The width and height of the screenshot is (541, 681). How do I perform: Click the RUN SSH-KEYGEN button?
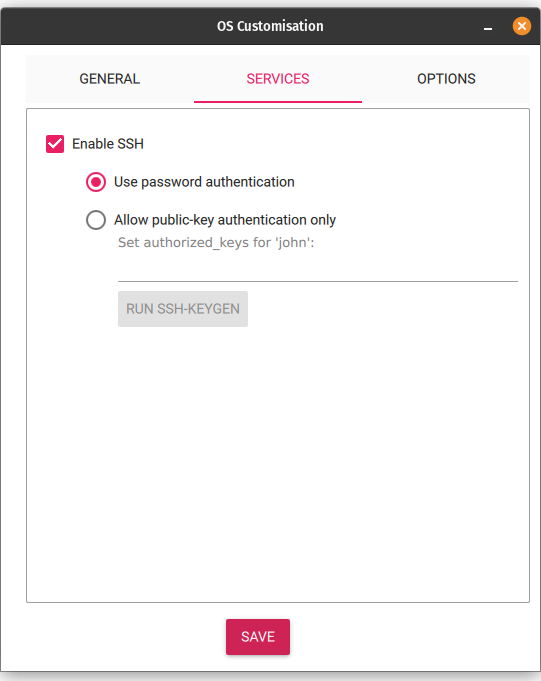pyautogui.click(x=183, y=309)
